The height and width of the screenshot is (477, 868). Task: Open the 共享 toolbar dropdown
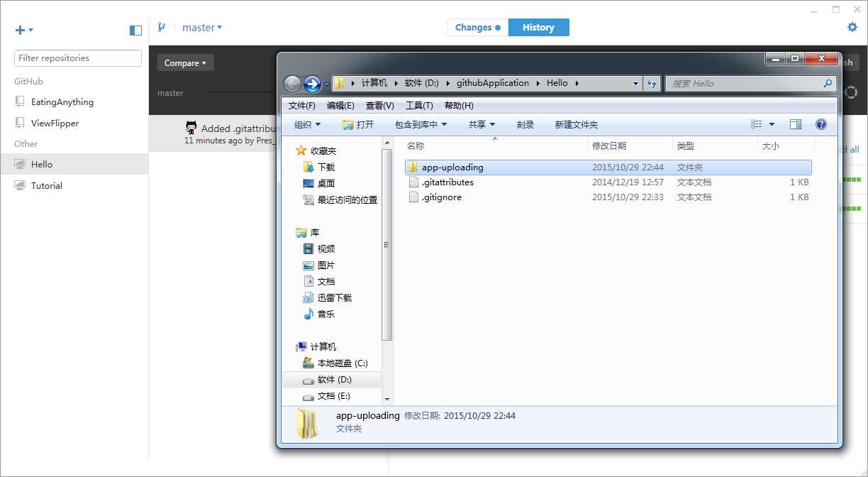[x=482, y=124]
